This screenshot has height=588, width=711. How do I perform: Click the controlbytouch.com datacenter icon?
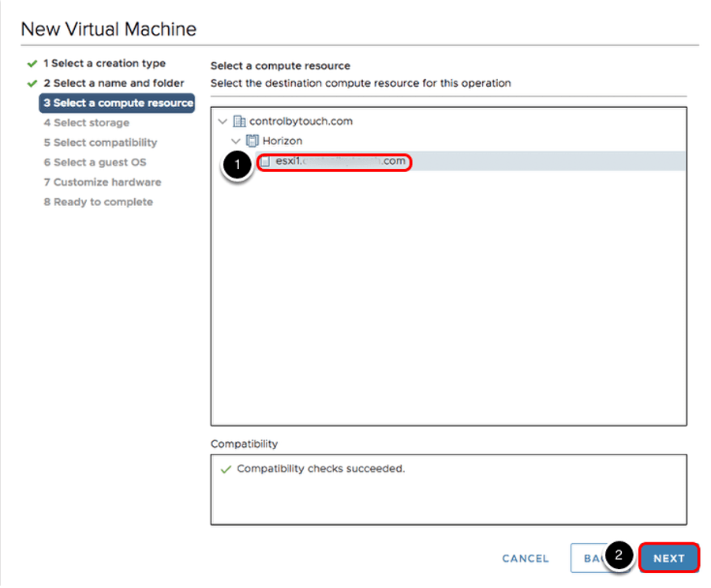tap(240, 122)
